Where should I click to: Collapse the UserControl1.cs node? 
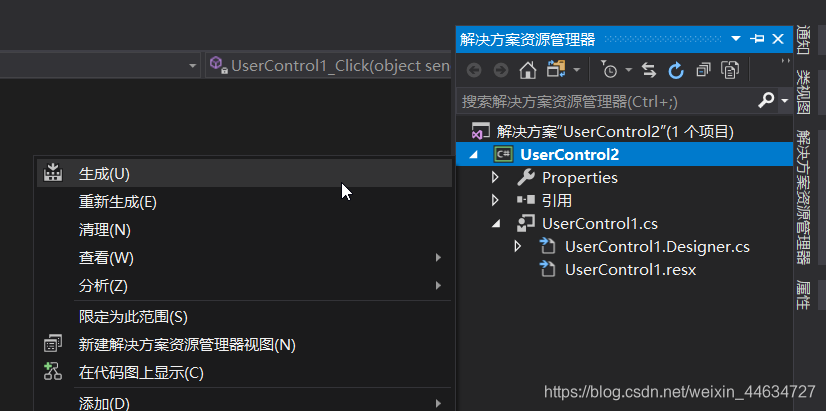click(496, 223)
